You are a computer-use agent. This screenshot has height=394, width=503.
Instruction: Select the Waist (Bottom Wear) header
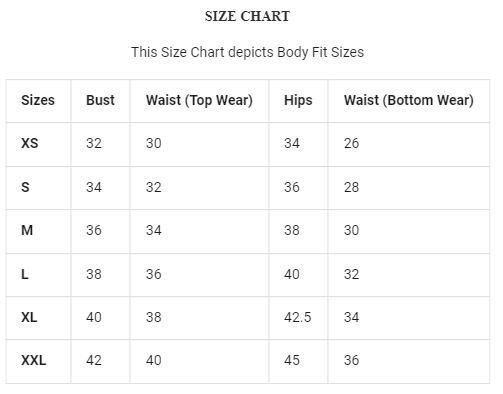pos(409,100)
